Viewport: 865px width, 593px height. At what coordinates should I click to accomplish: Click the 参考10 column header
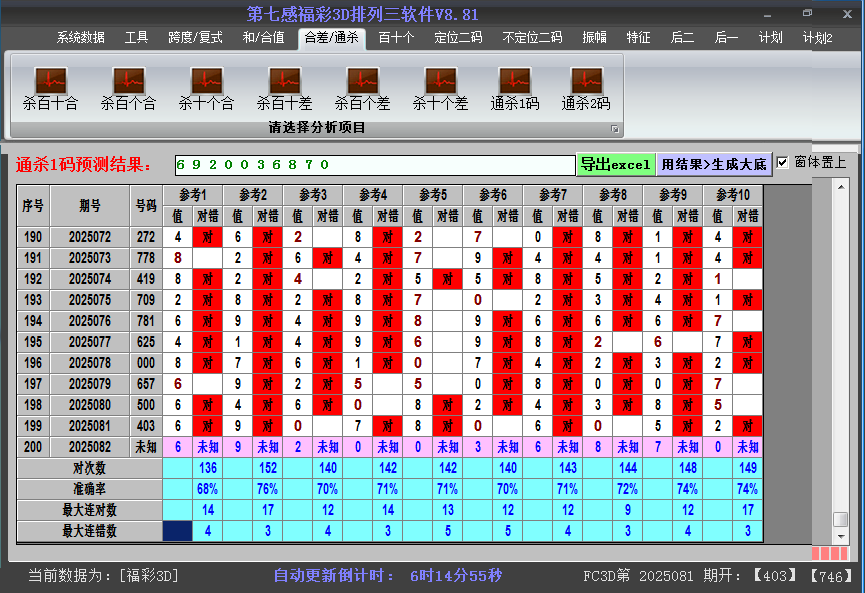click(x=733, y=195)
